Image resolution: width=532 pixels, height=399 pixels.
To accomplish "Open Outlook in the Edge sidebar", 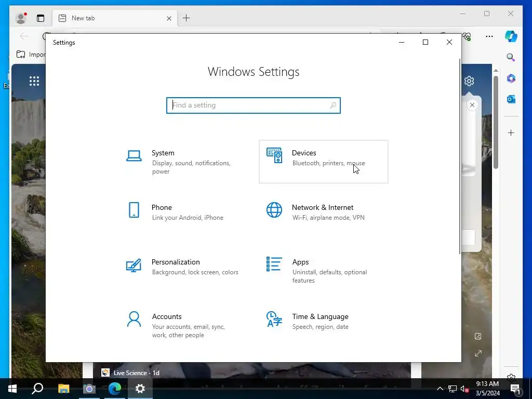I will (x=511, y=99).
